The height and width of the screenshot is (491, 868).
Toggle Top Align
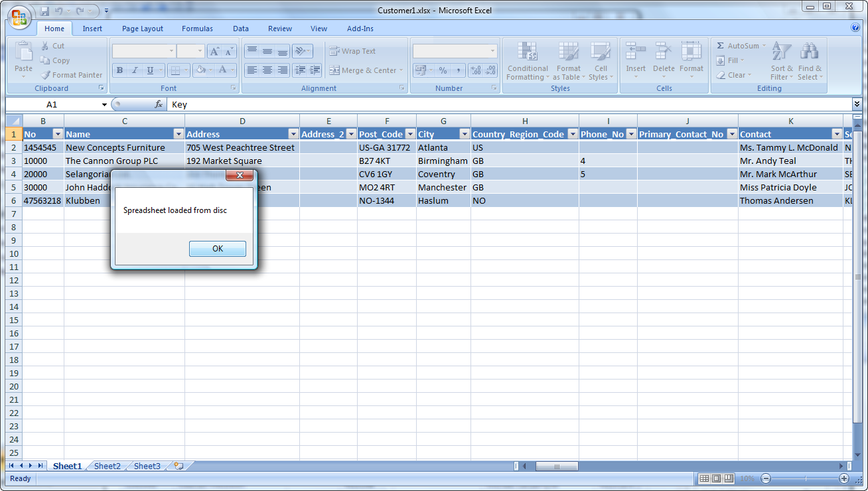click(x=252, y=51)
